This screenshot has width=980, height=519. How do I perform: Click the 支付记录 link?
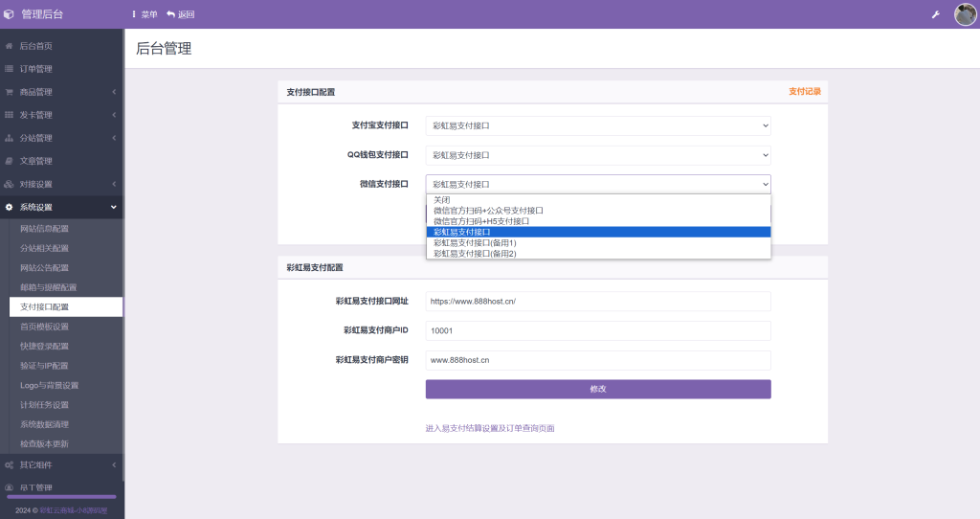tap(804, 91)
